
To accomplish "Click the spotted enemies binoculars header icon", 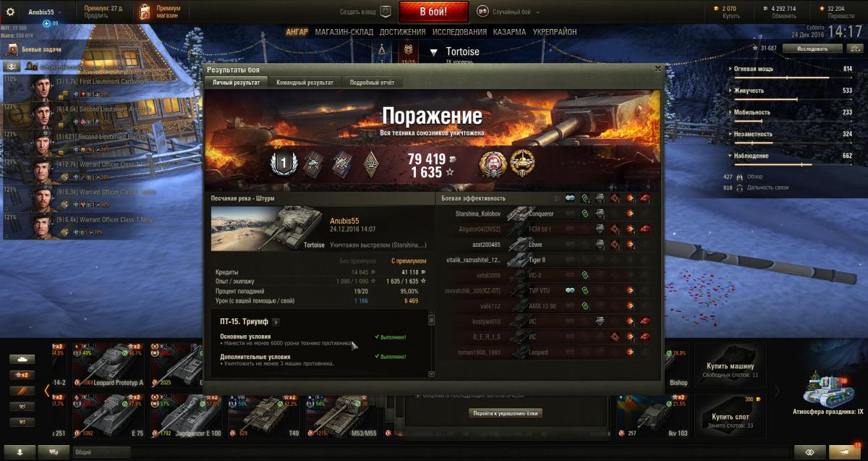I will tap(570, 198).
